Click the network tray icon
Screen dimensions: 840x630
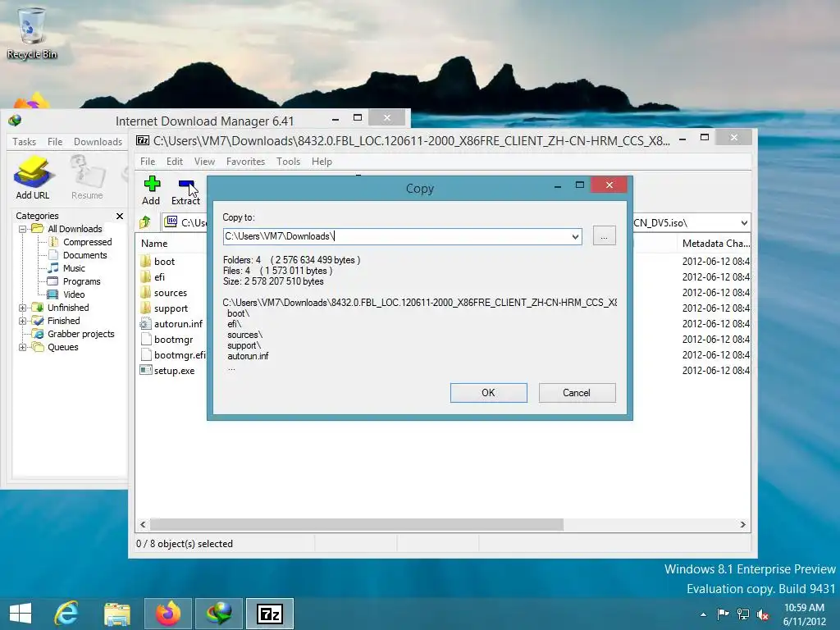pos(742,614)
